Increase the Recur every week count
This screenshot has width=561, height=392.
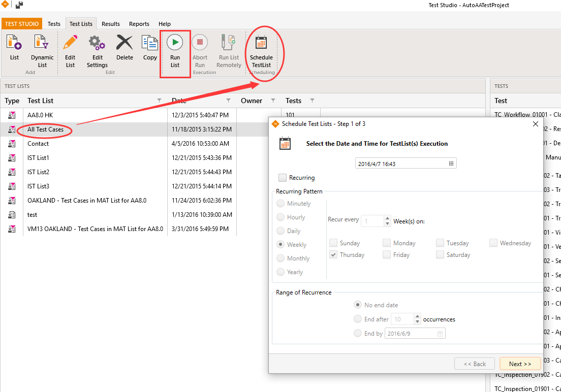pyautogui.click(x=387, y=218)
